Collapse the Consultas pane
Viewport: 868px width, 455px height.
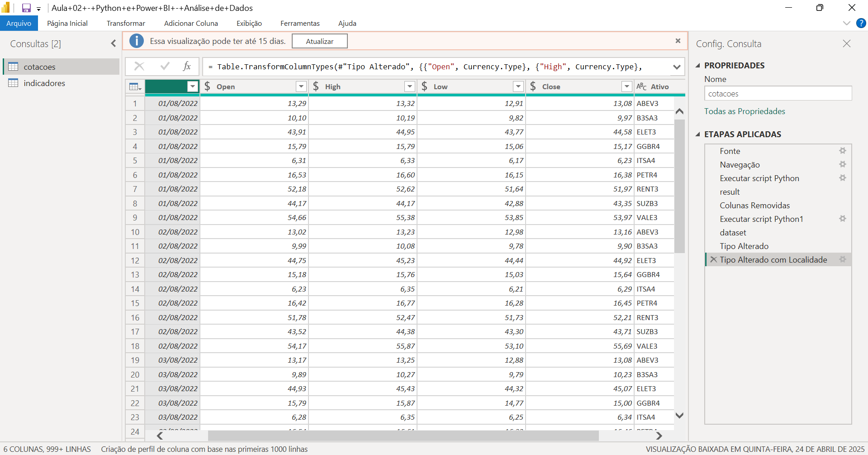click(x=114, y=43)
